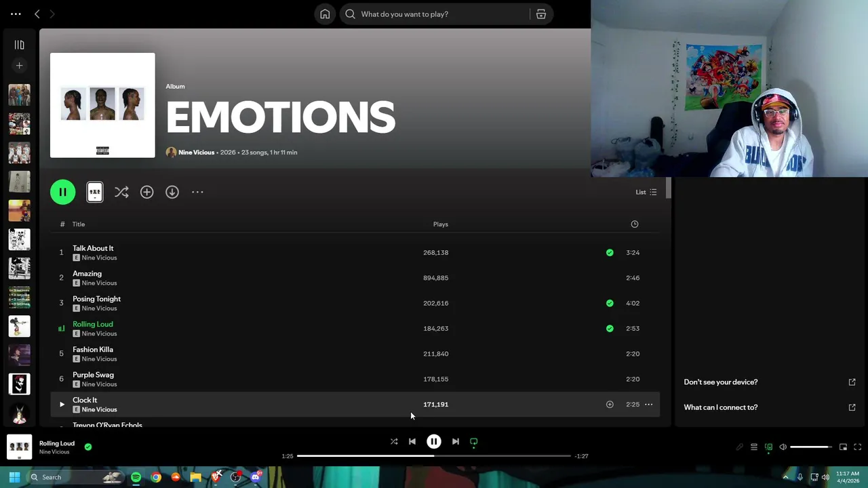Open the Rolling Loud title in the now playing bar

[57, 443]
